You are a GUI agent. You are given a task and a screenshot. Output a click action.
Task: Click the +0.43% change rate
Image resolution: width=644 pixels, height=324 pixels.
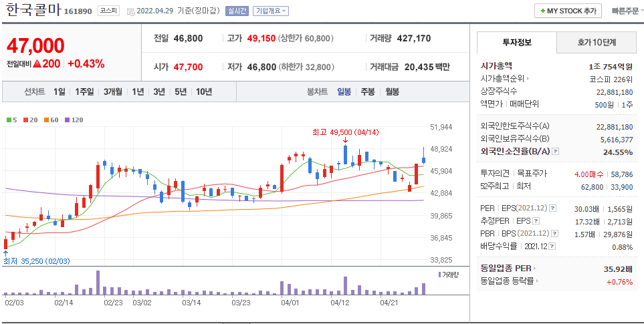[86, 64]
